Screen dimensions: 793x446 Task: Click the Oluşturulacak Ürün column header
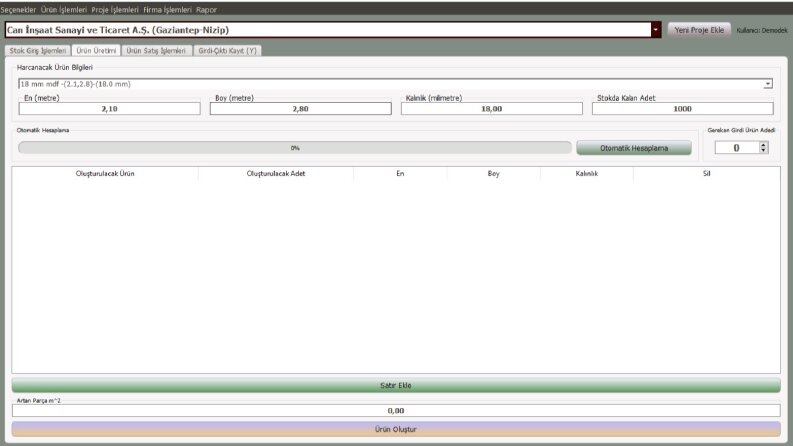(x=105, y=173)
